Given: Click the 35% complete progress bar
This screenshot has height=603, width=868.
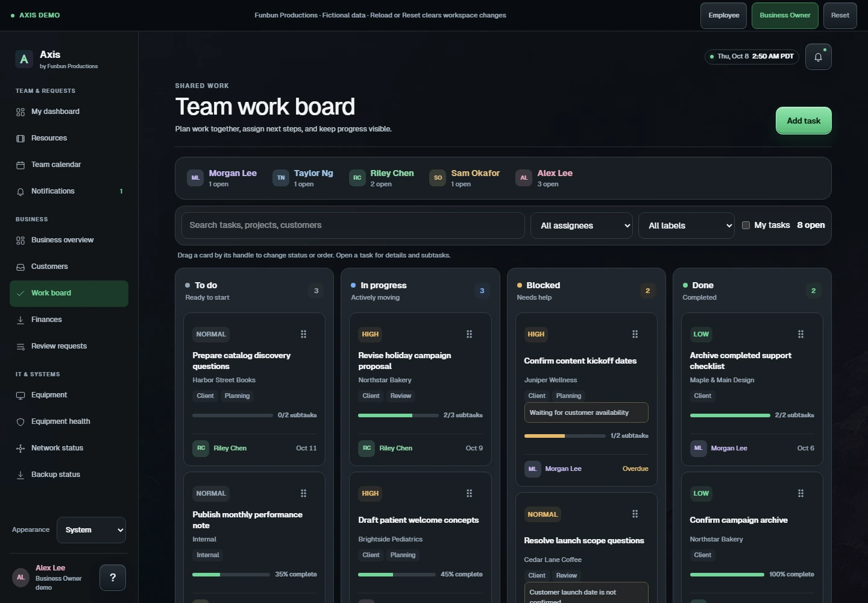Looking at the screenshot, I should coord(231,575).
